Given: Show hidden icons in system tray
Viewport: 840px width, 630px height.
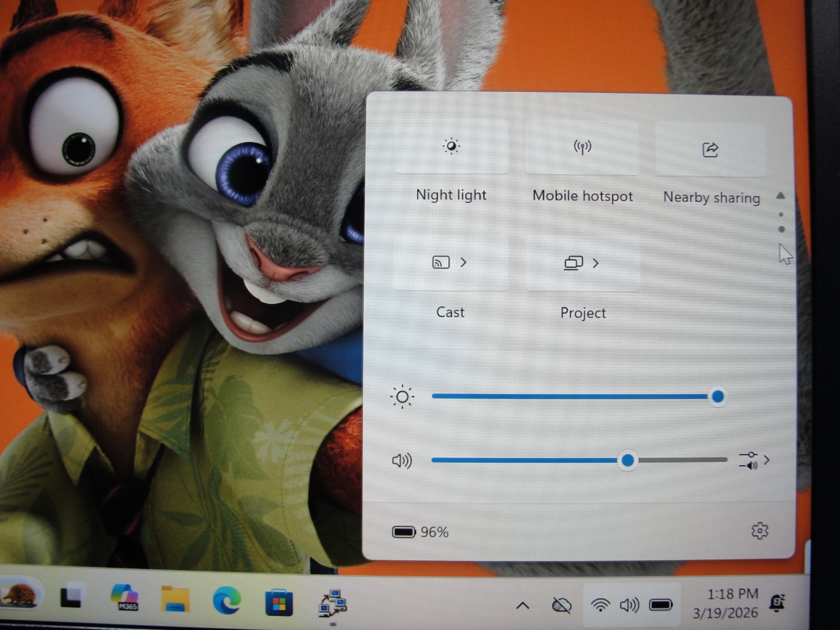Looking at the screenshot, I should coord(522,606).
